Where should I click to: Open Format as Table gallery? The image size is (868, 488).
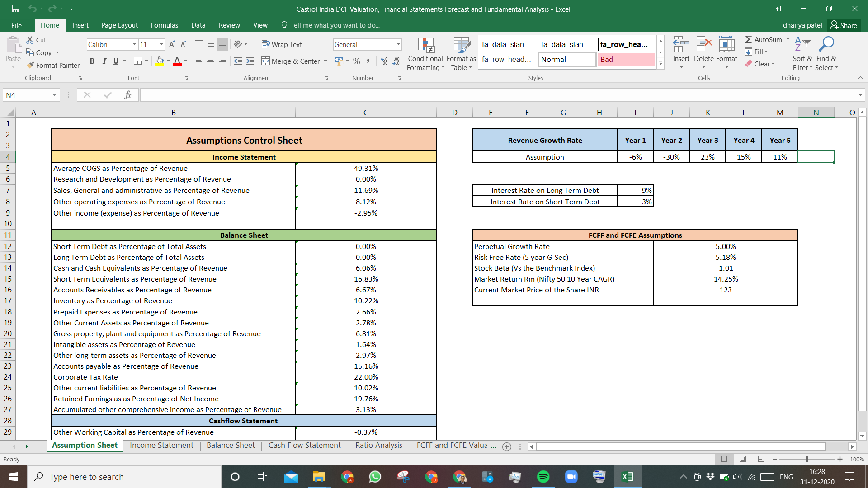click(461, 54)
